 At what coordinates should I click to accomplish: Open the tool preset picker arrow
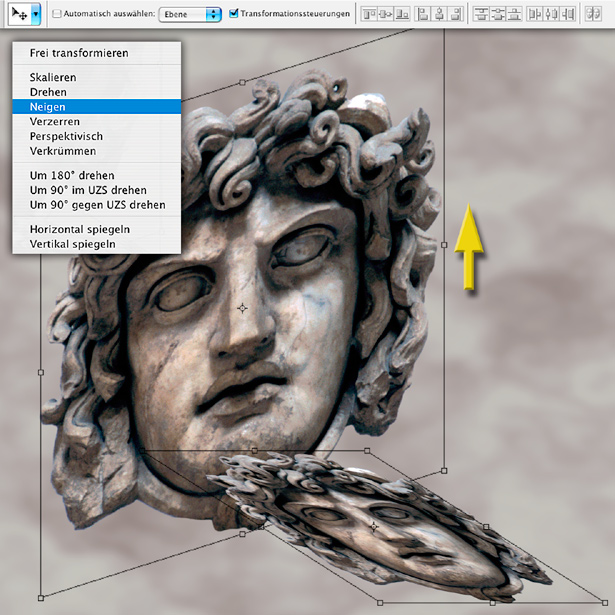pyautogui.click(x=36, y=14)
